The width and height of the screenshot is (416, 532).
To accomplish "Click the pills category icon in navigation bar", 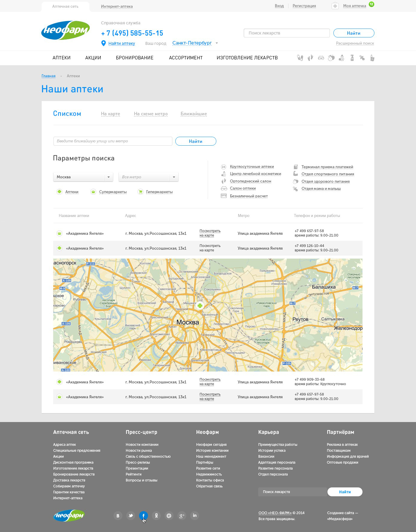I will coord(300,58).
